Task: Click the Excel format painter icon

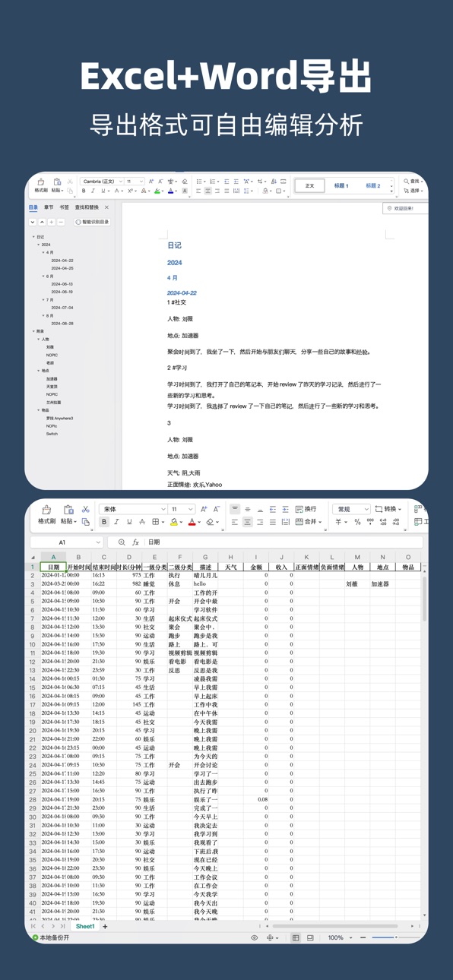Action: click(46, 510)
